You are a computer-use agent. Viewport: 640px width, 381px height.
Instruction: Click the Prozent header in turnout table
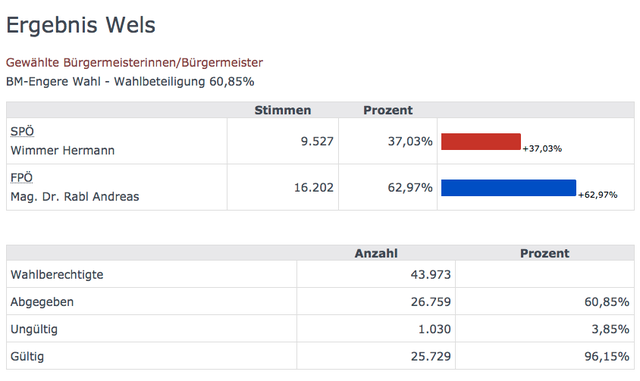(x=544, y=253)
